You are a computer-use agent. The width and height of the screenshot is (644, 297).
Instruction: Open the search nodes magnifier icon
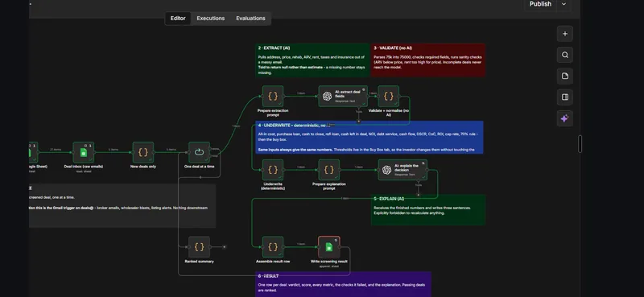(x=565, y=55)
